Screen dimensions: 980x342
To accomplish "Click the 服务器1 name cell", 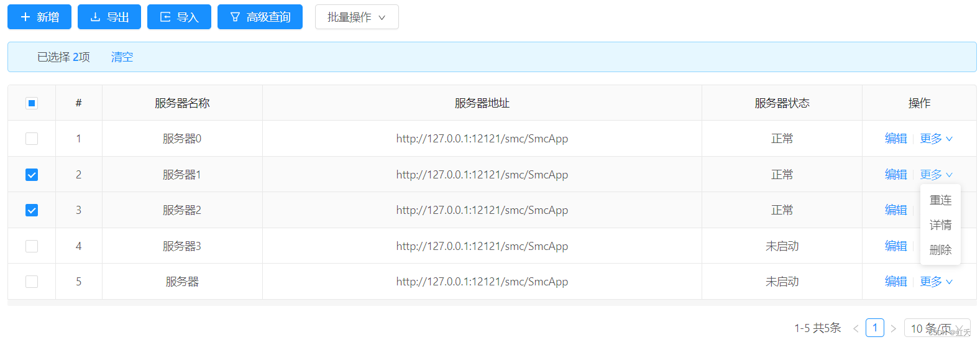I will click(182, 175).
